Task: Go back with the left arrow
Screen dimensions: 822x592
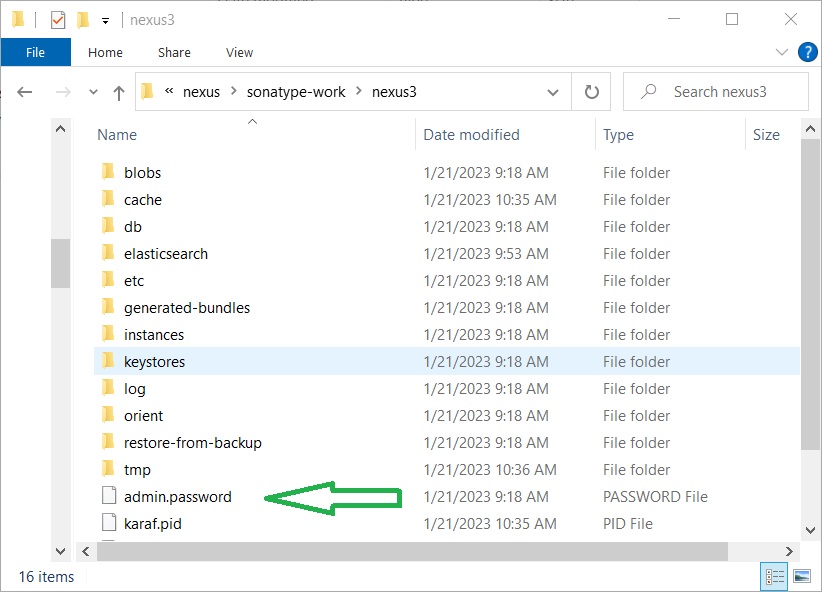Action: 25,92
